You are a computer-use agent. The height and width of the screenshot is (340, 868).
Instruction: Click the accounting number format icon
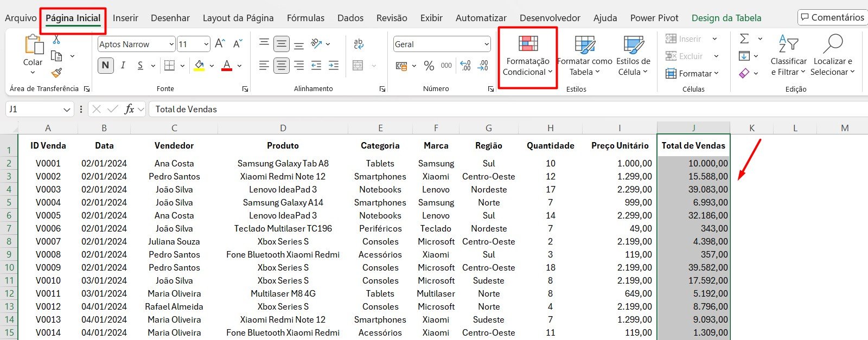click(x=401, y=66)
